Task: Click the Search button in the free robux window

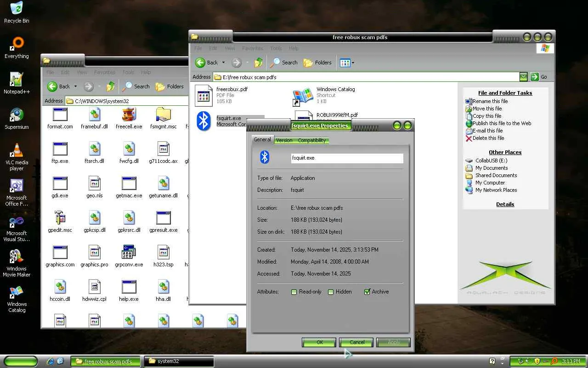Action: click(284, 63)
